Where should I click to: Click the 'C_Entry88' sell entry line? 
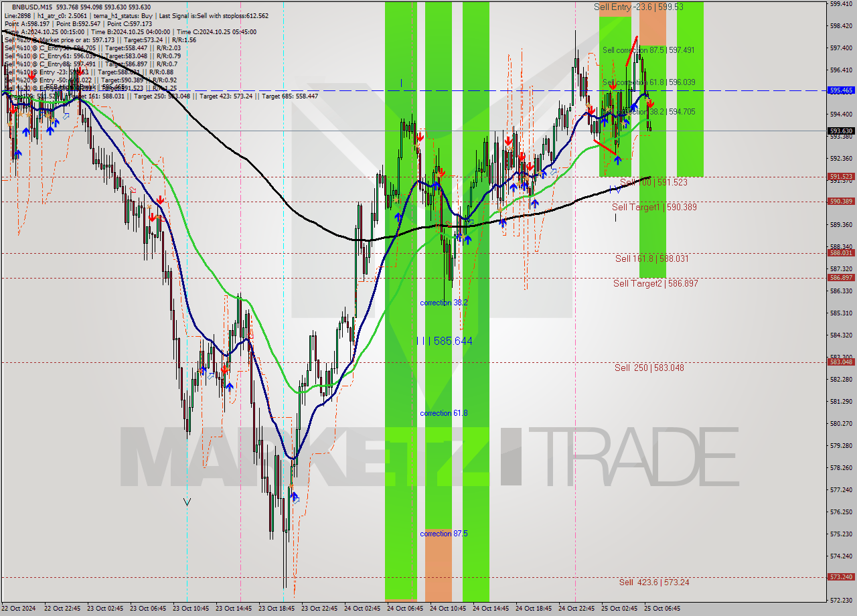coord(90,64)
